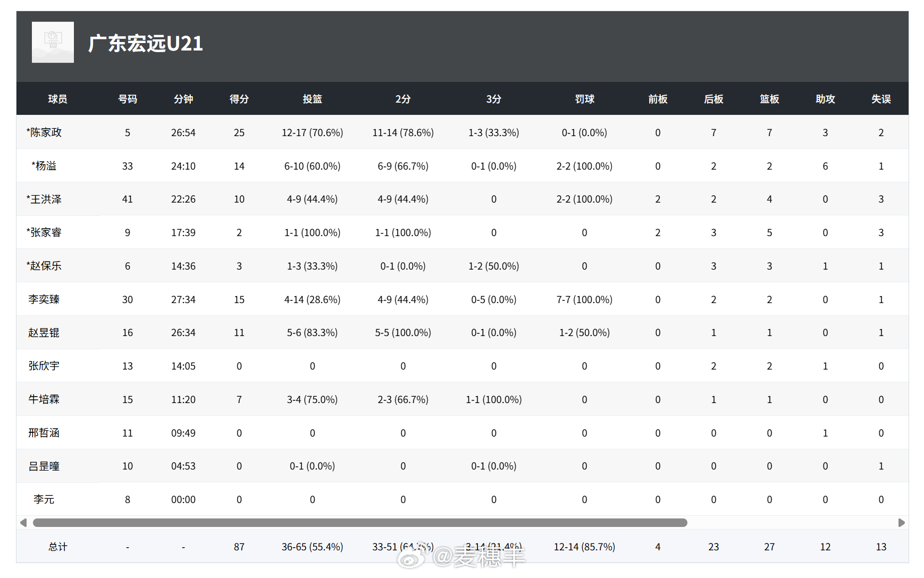Click total rebounds value 27
The height and width of the screenshot is (578, 924).
769,547
